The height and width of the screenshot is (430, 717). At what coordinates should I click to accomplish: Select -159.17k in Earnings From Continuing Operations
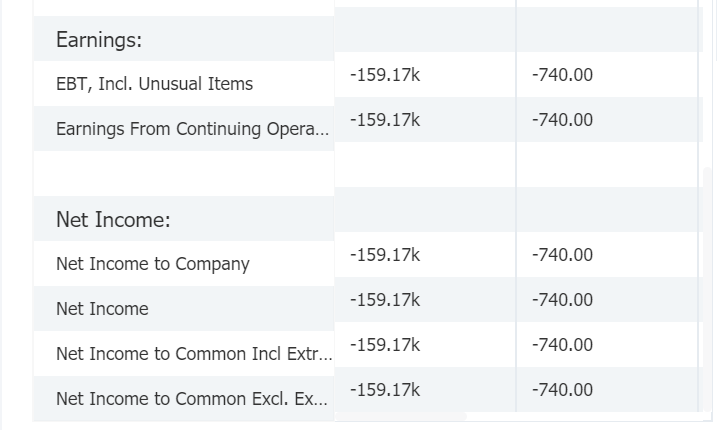click(385, 119)
